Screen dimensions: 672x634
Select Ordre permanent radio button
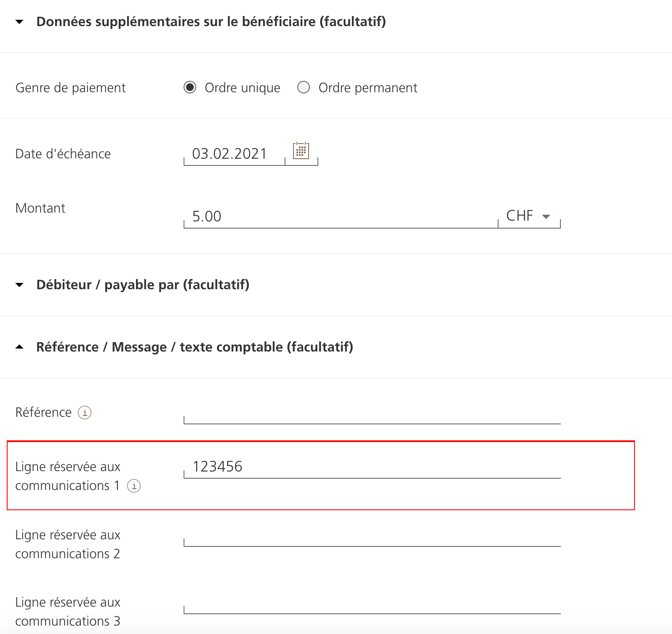pyautogui.click(x=304, y=88)
